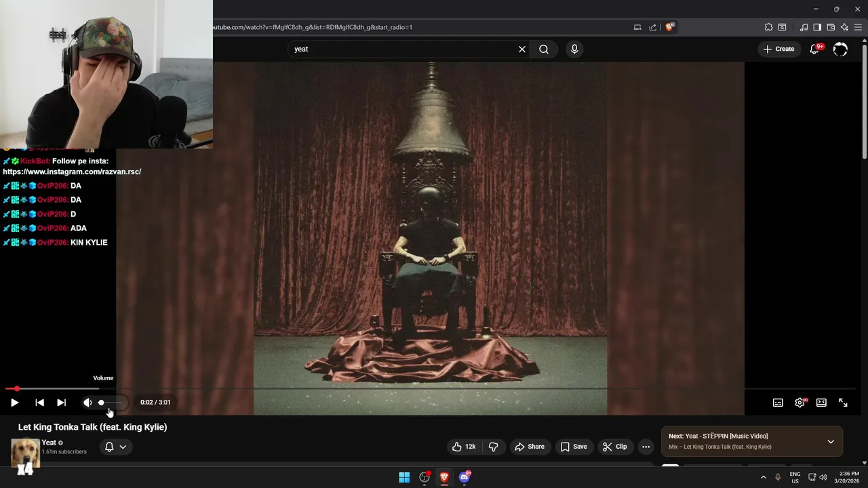Click the '1.61m subscribers' text
The width and height of the screenshot is (868, 488).
[x=64, y=451]
